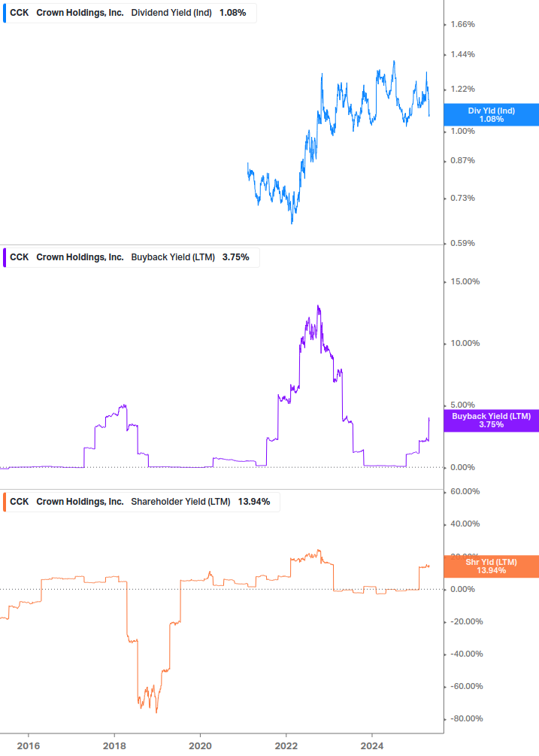Click the blue Div Yld (Ind) 1.08% value tag
The height and width of the screenshot is (756, 539).
coord(492,115)
